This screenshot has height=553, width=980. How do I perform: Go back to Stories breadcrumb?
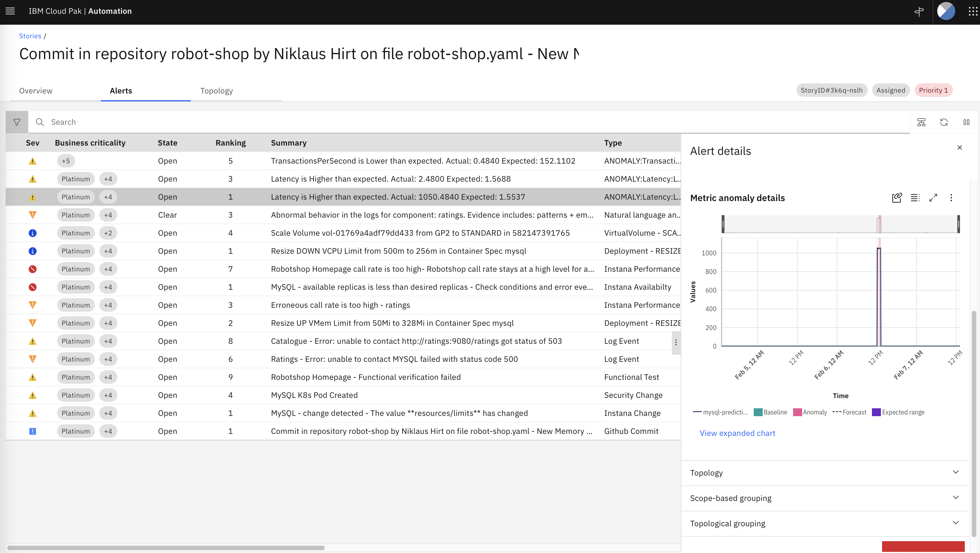[30, 36]
